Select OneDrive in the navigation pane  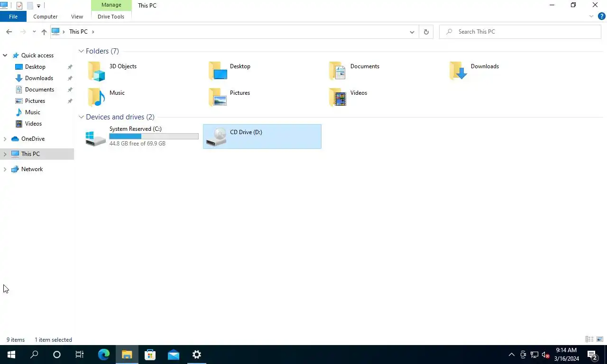[33, 139]
